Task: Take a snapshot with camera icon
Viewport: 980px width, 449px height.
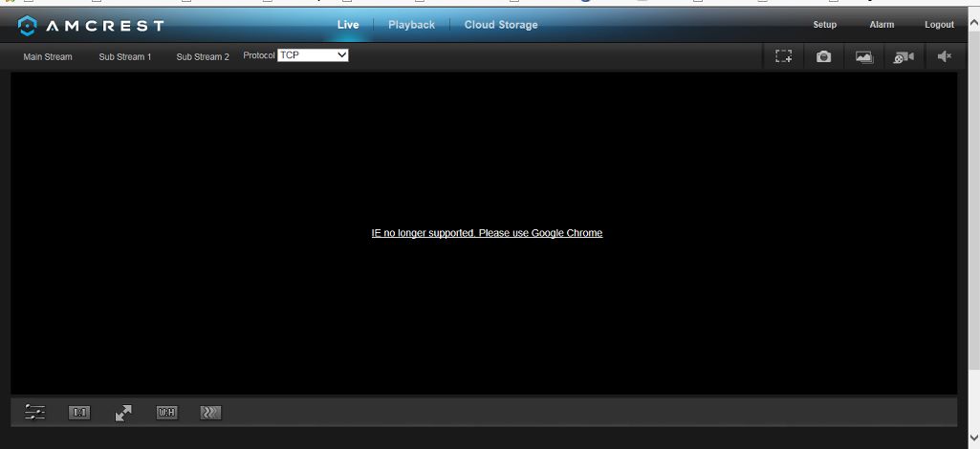Action: tap(824, 56)
